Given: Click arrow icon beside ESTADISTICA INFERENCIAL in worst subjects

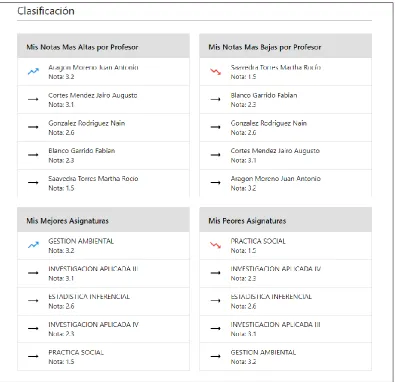Looking at the screenshot, I should pos(215,301).
